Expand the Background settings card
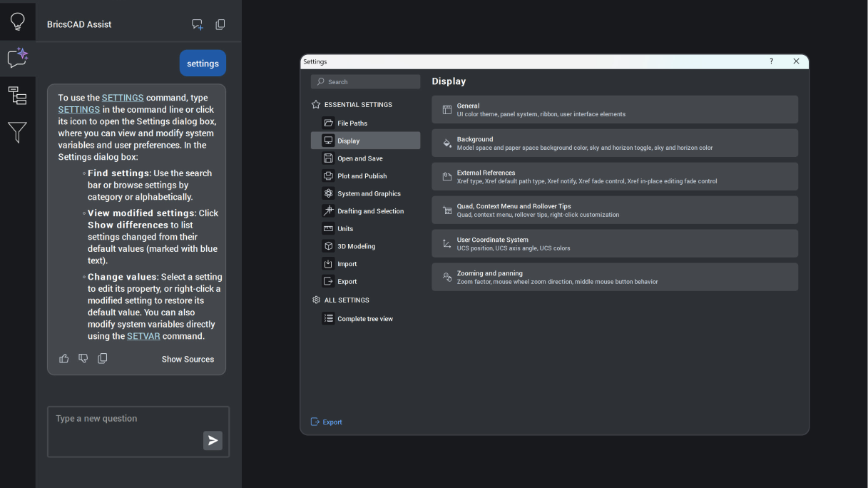Viewport: 868px width, 488px height. click(x=615, y=143)
